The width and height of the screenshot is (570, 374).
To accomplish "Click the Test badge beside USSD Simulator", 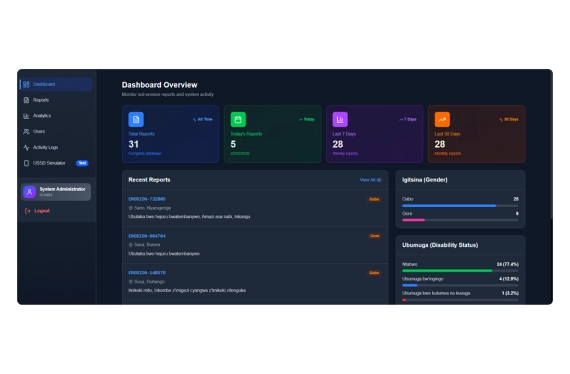I will (x=82, y=163).
